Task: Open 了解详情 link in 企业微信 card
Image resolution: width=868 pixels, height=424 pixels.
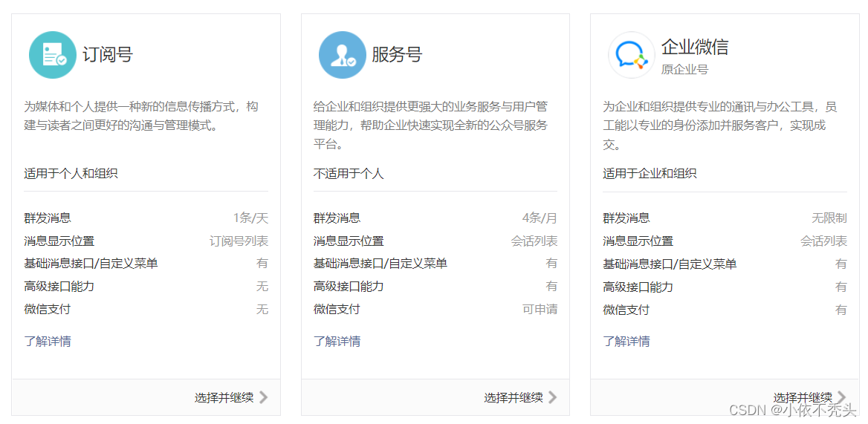Action: point(626,341)
